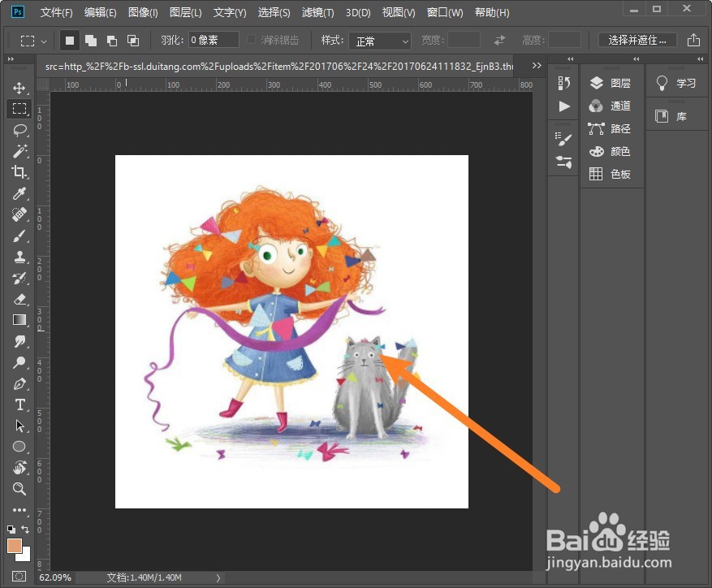Open the 色板 swatches panel
Screen dimensions: 712x588
[x=611, y=174]
